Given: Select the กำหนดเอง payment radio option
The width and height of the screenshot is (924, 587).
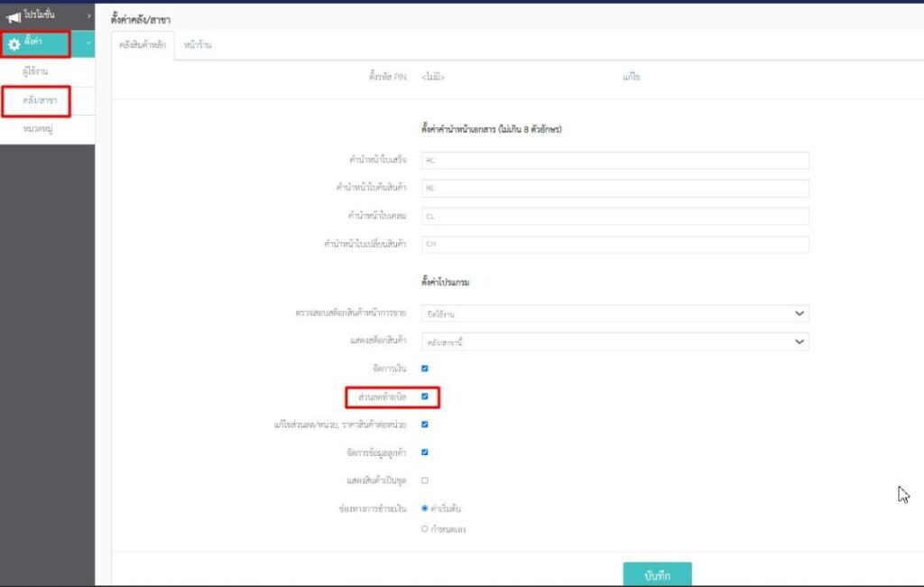Looking at the screenshot, I should click(x=425, y=529).
